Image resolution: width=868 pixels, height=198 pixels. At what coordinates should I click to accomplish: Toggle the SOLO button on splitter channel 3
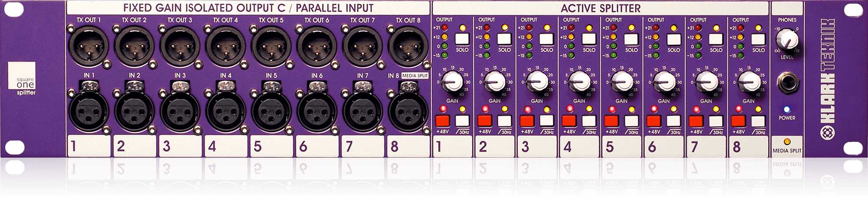tap(547, 39)
